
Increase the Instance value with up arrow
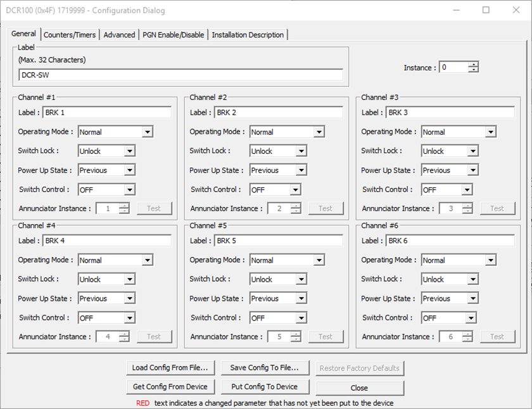coord(473,65)
